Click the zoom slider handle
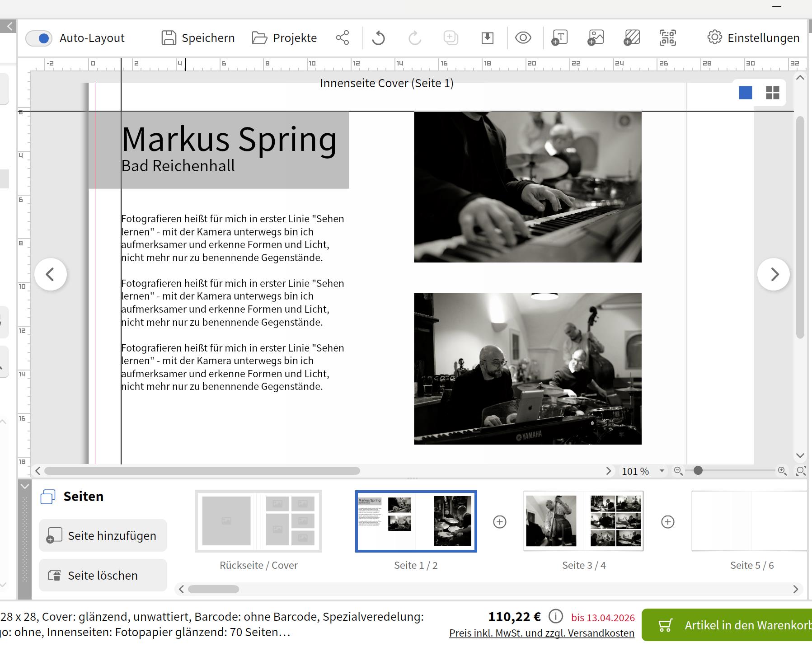 pyautogui.click(x=698, y=471)
